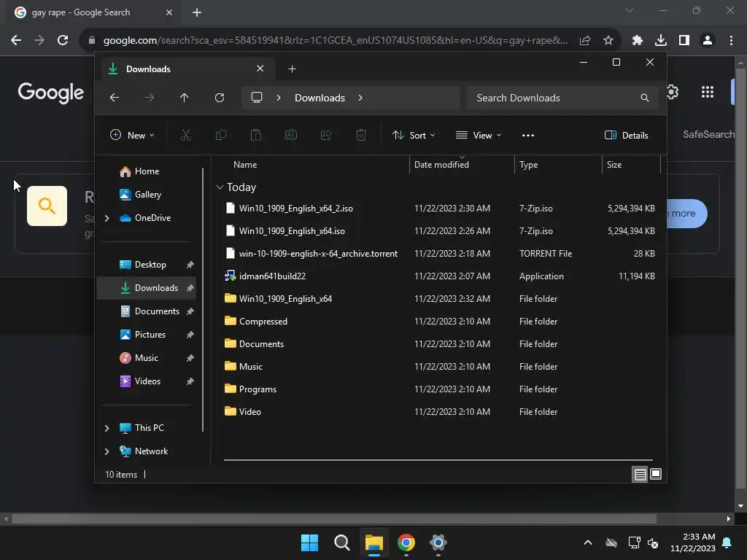Open a new Chrome tab
747x560 pixels.
coord(197,12)
